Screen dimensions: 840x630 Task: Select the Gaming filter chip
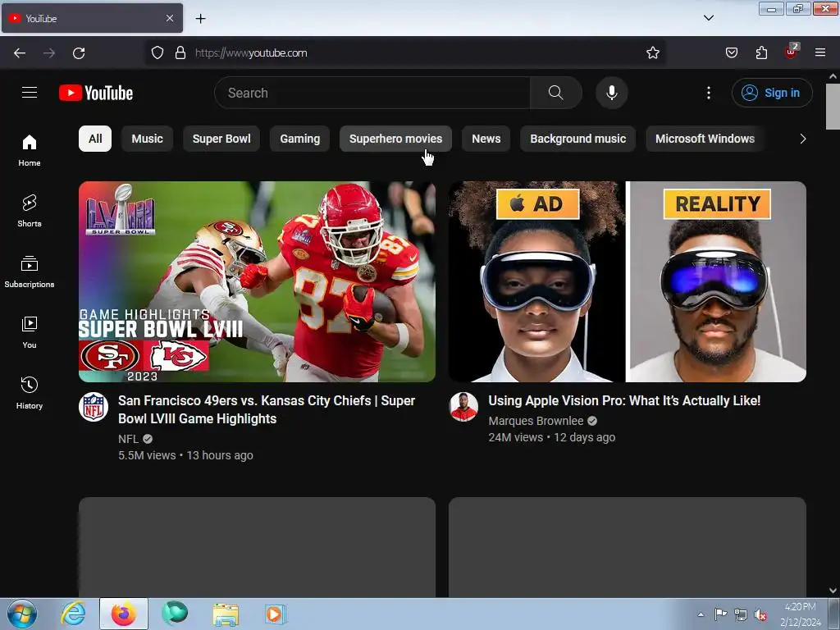pos(300,139)
